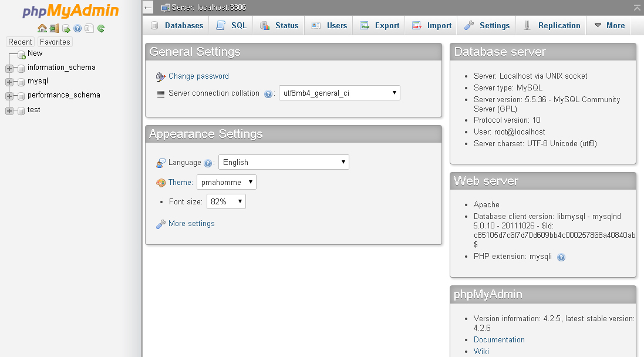Go to the Users tab
Image resolution: width=644 pixels, height=357 pixels.
pos(329,25)
